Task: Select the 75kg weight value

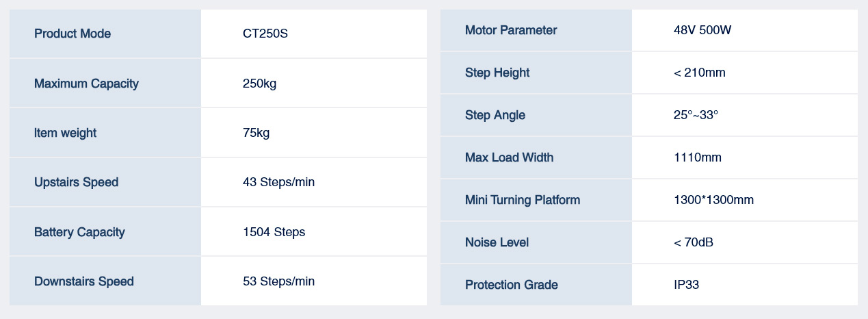Action: [256, 133]
